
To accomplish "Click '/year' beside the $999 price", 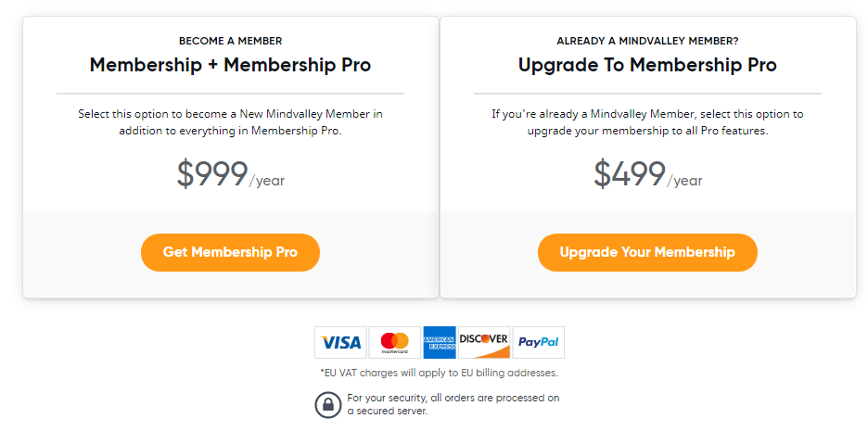I will 267,181.
